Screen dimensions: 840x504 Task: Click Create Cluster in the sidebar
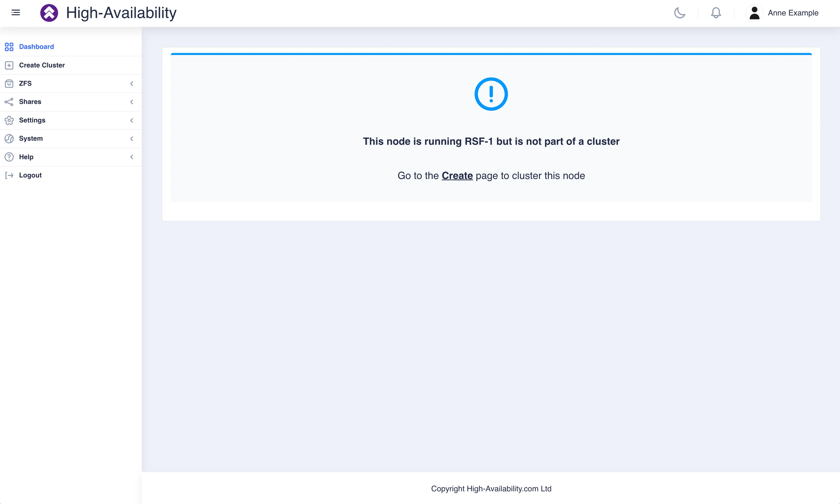[42, 65]
